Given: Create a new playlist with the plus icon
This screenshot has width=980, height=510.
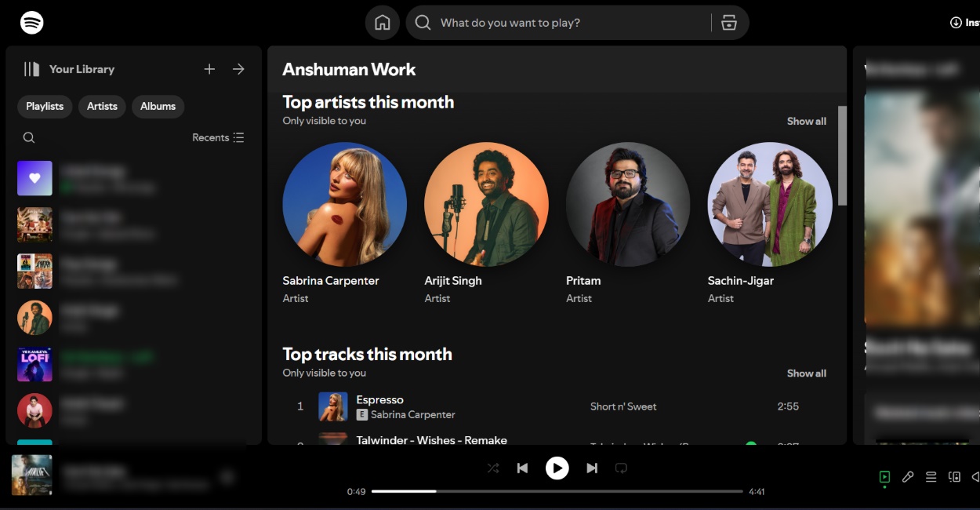Looking at the screenshot, I should 209,69.
